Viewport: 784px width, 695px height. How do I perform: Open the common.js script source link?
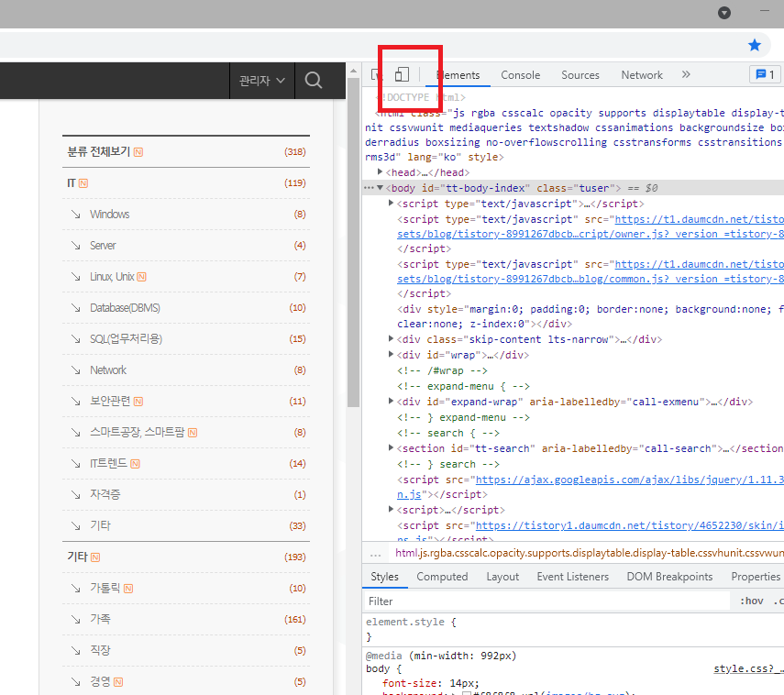(x=590, y=279)
